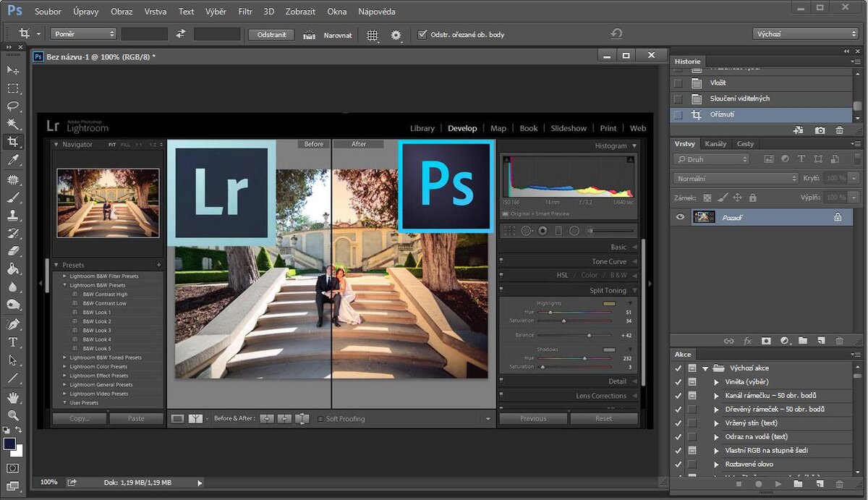Begin recording an action
Screen dimensions: 868x500
759,483
